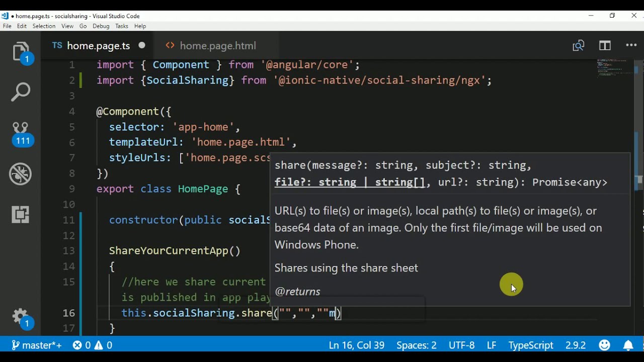Click 'socialSharing' in line 16 call
The image size is (644, 362).
[194, 313]
